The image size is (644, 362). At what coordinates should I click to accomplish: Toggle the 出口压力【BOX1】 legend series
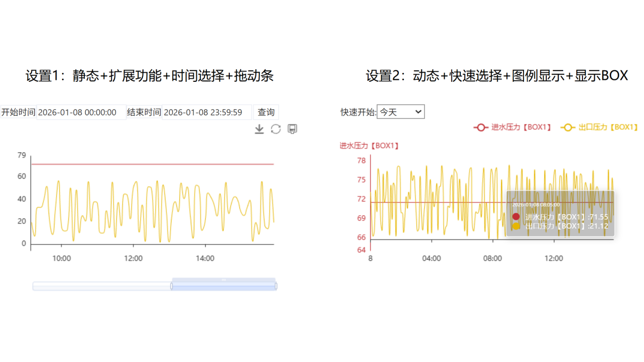pos(599,127)
